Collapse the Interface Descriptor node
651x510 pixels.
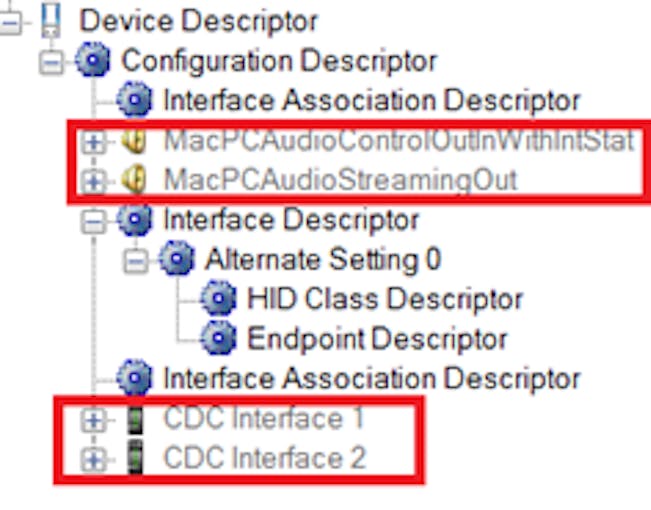94,221
